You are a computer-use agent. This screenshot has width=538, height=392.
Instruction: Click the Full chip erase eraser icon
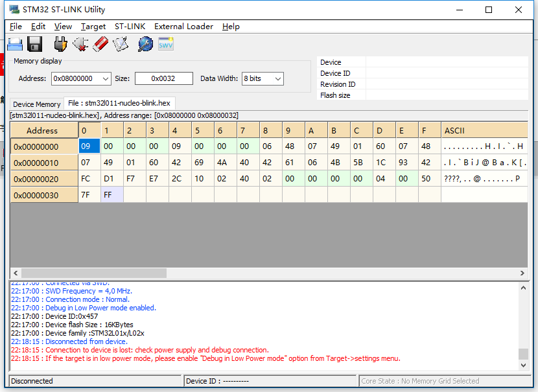click(x=100, y=44)
